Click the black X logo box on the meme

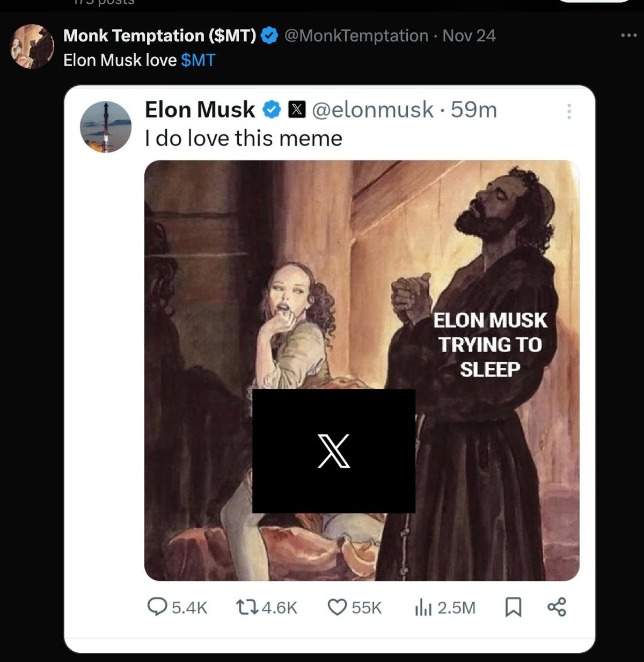333,451
